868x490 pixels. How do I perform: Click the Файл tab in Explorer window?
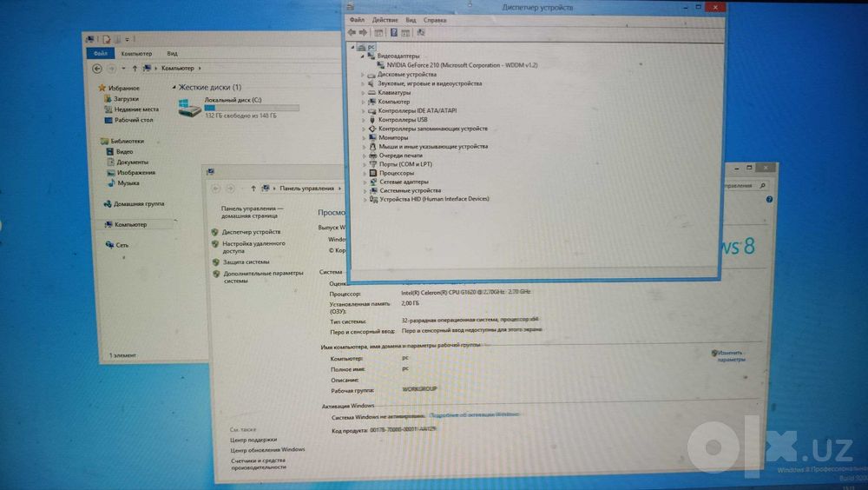point(100,53)
